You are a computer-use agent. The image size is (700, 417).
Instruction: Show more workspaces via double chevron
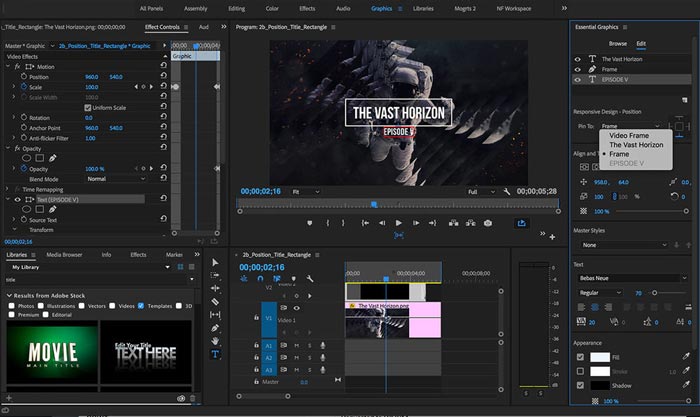pyautogui.click(x=564, y=8)
